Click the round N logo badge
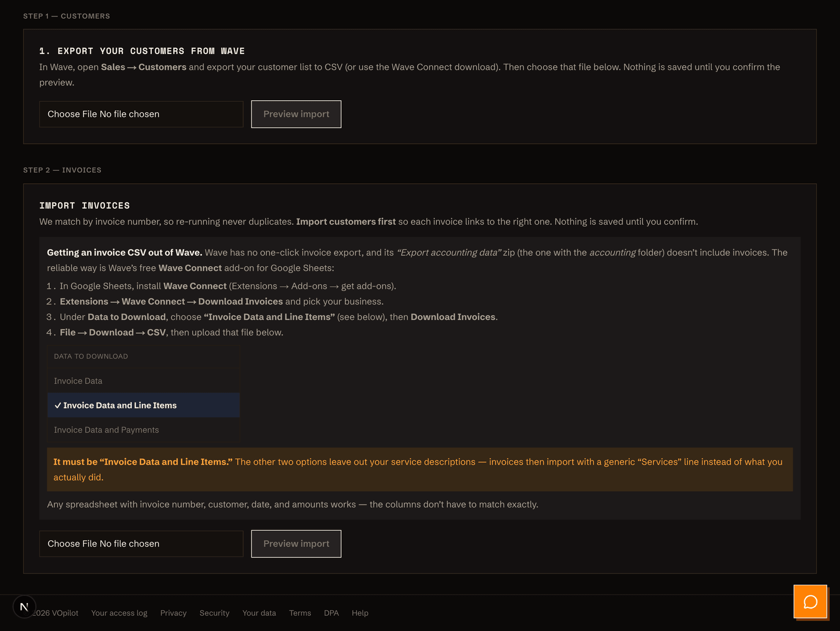The image size is (840, 631). (24, 607)
